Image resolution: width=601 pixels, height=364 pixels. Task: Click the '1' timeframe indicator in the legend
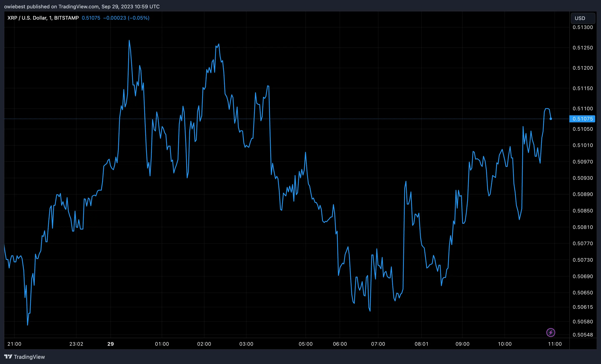click(50, 18)
